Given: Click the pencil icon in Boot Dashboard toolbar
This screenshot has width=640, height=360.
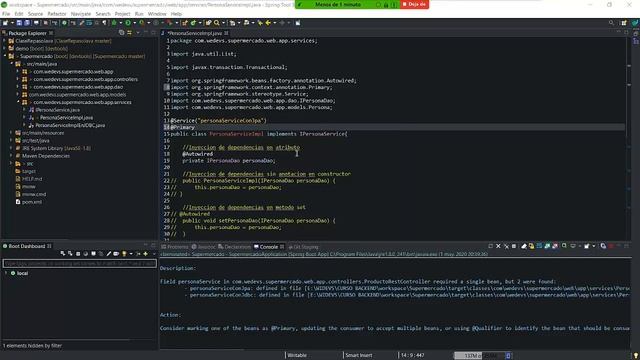Looking at the screenshot, I should point(109,254).
